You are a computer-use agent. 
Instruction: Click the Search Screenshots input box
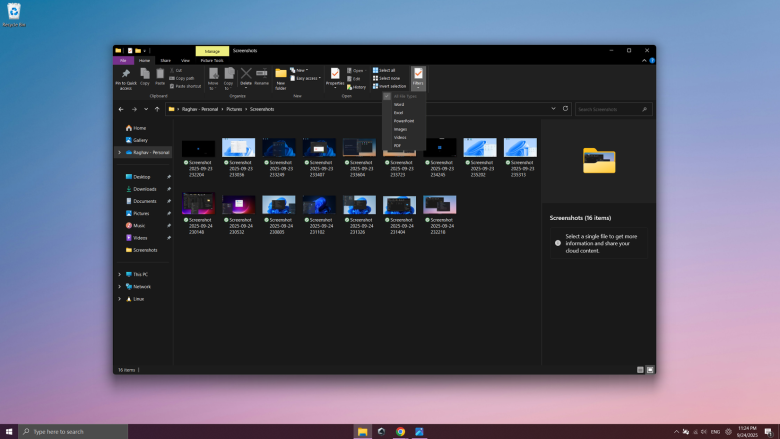pos(612,108)
